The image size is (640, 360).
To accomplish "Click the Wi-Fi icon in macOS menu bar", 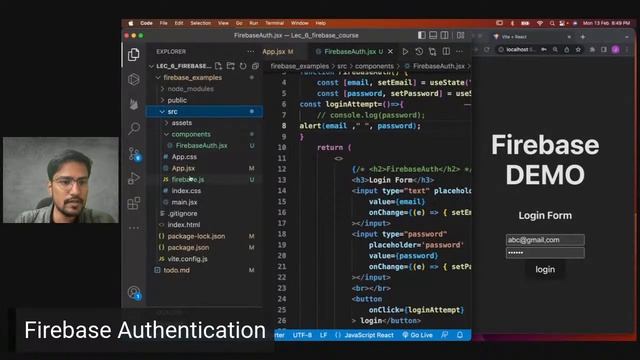I will click(540, 23).
